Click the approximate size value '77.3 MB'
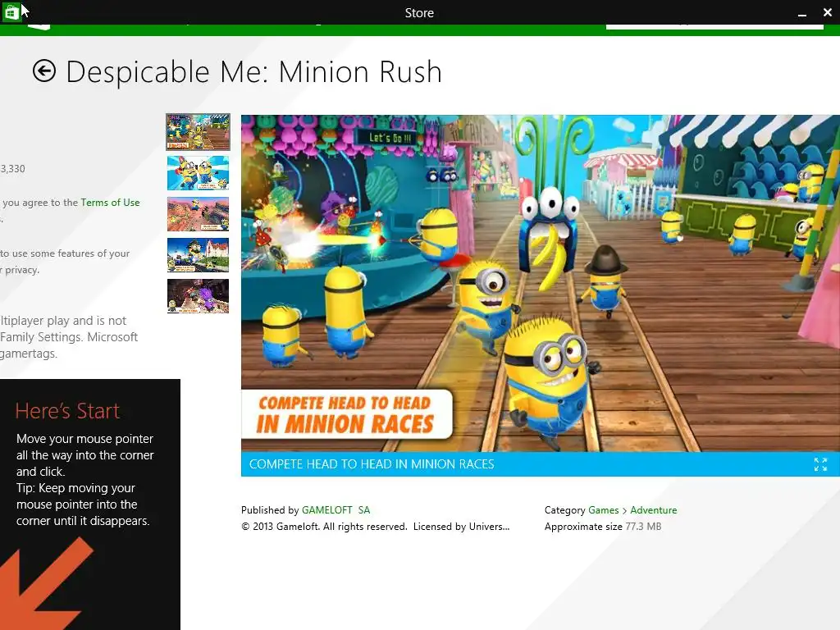 pos(643,527)
